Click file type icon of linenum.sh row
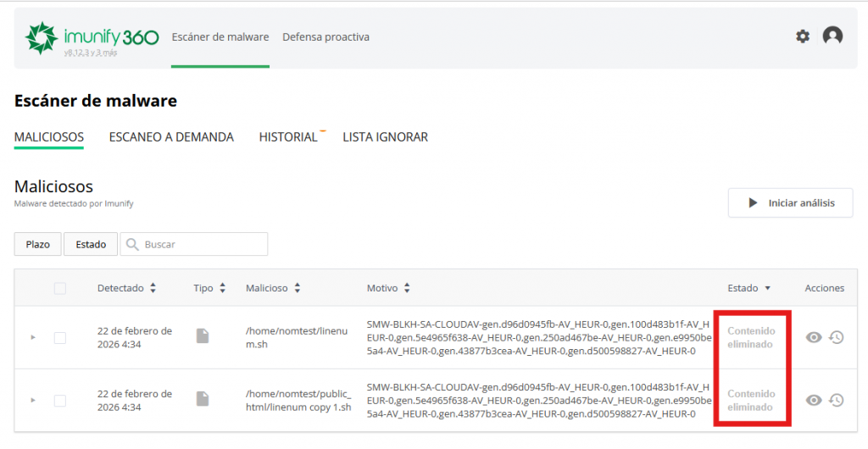The width and height of the screenshot is (868, 449). click(x=202, y=336)
